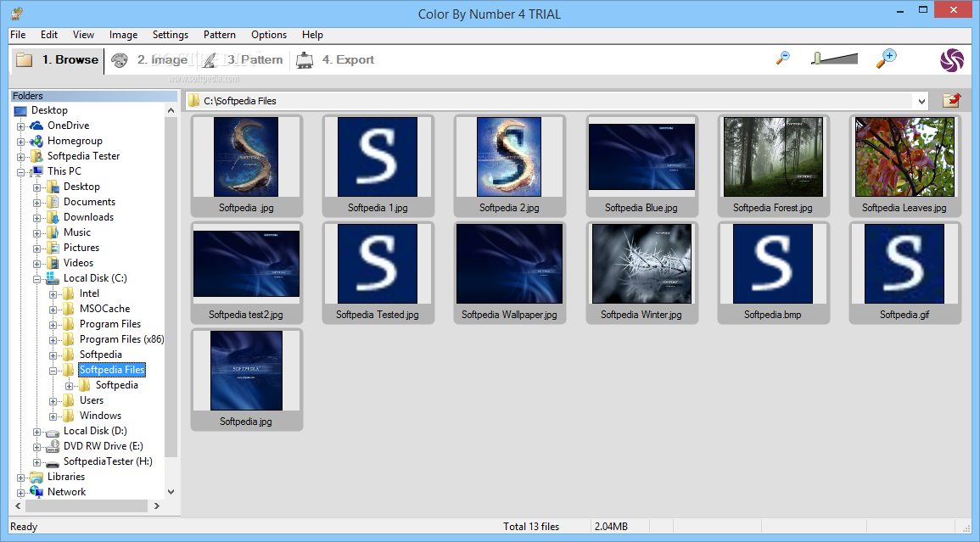
Task: Click the Folders panel header
Action: pos(94,96)
